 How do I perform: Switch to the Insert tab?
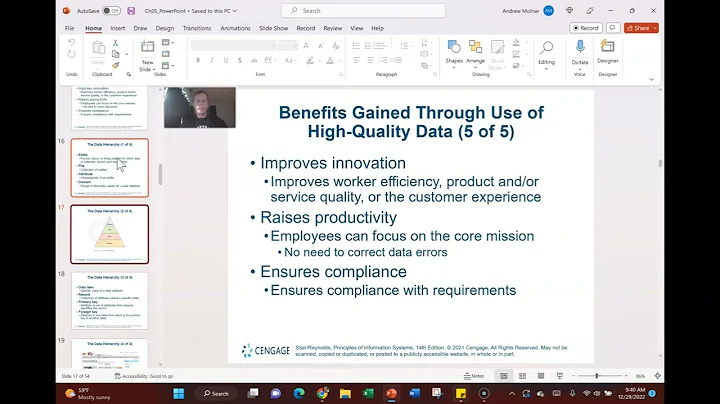[x=118, y=28]
